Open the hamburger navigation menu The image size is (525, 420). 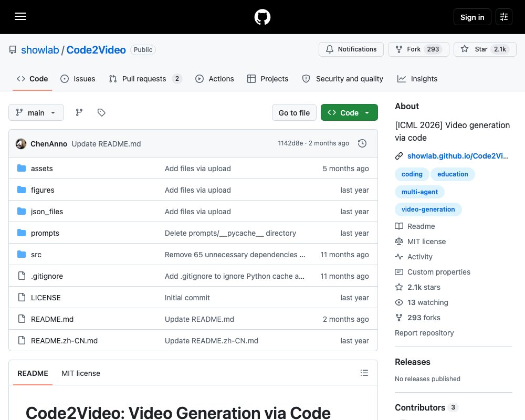coord(20,16)
